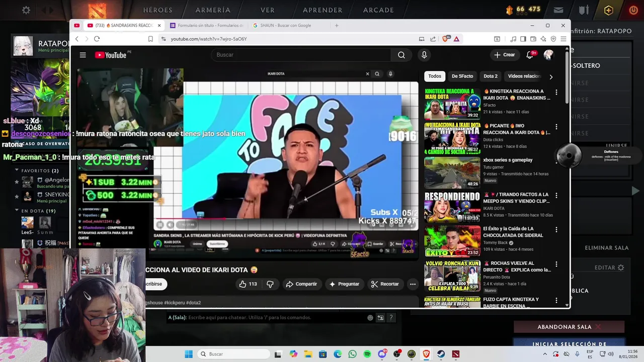
Task: Click the Recortar clip button
Action: click(385, 284)
